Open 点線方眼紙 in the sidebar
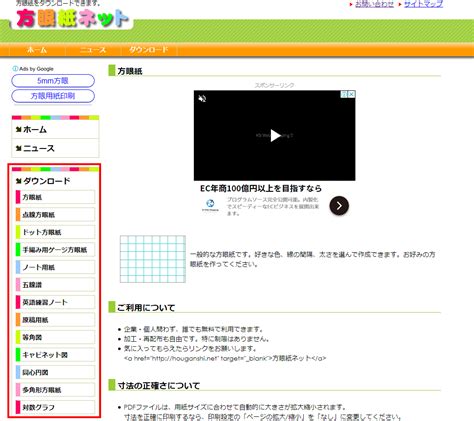This screenshot has width=474, height=421. coord(55,215)
